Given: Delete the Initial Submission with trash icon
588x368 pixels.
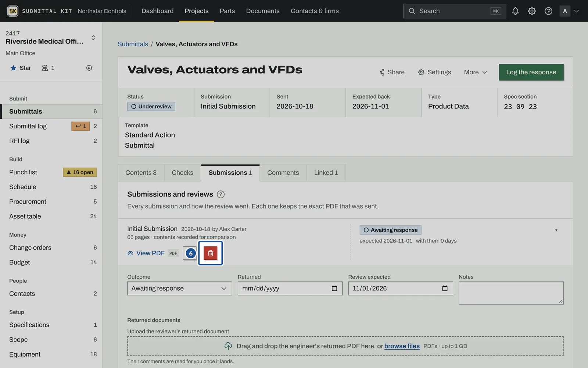Looking at the screenshot, I should pos(211,253).
